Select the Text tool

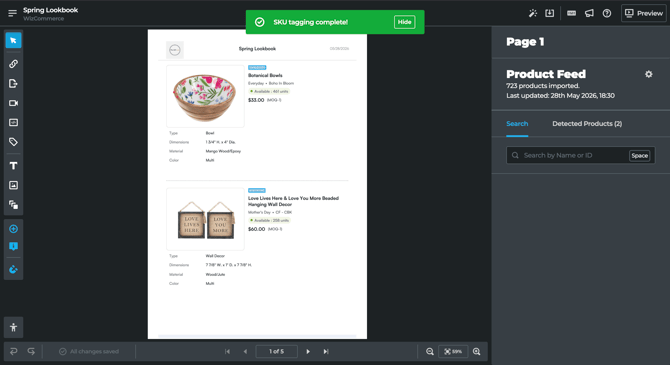click(x=13, y=166)
